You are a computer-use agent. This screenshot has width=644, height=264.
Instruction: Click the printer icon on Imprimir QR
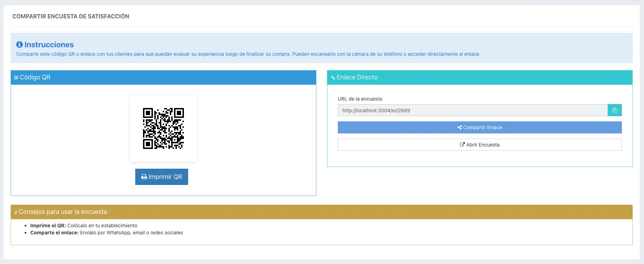(x=144, y=177)
